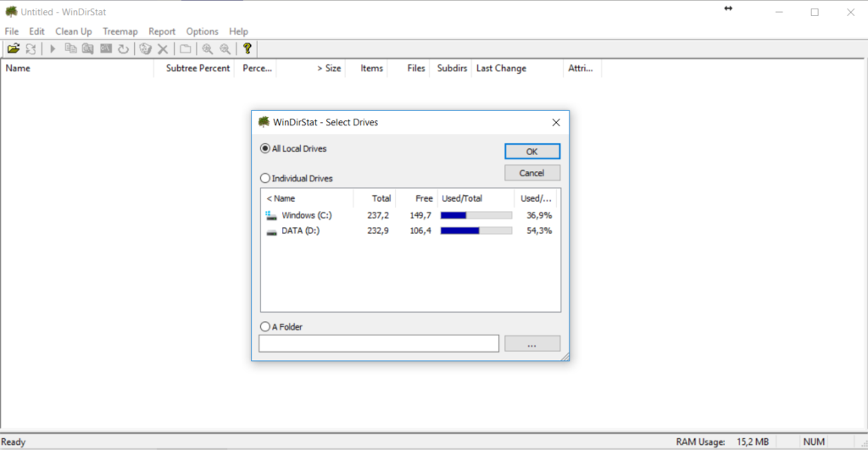868x450 pixels.
Task: Click the 149,7 free space value
Action: click(x=420, y=215)
